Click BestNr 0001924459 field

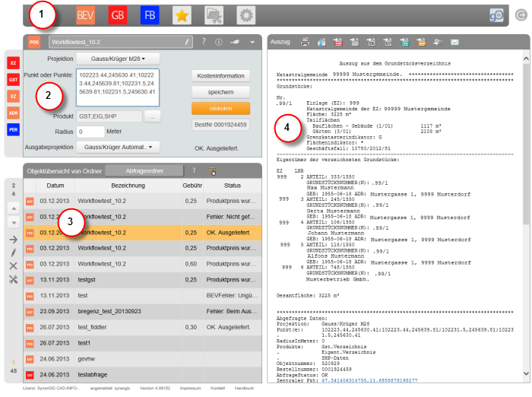pos(220,125)
